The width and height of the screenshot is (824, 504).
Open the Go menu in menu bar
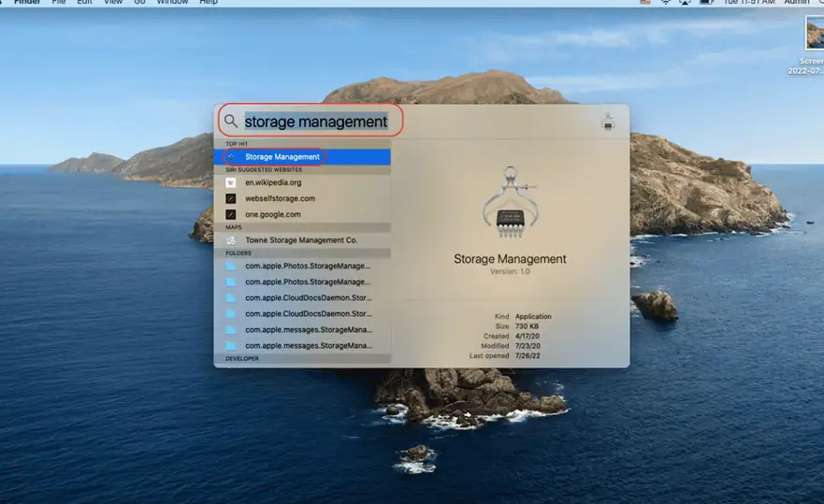point(139,2)
